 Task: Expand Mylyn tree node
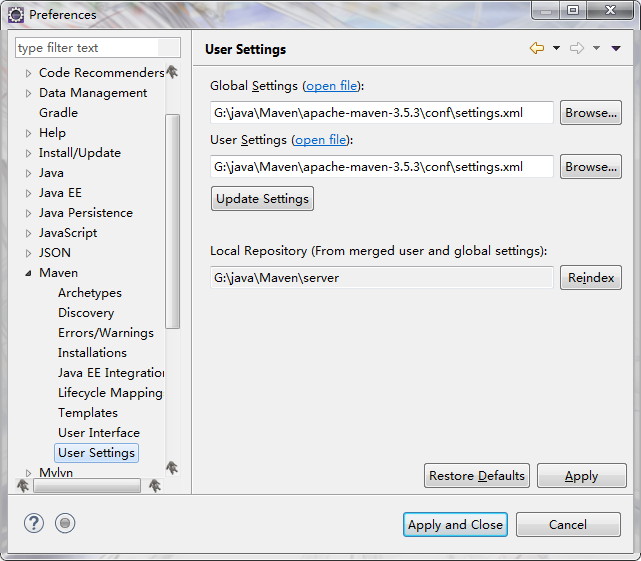pyautogui.click(x=28, y=473)
